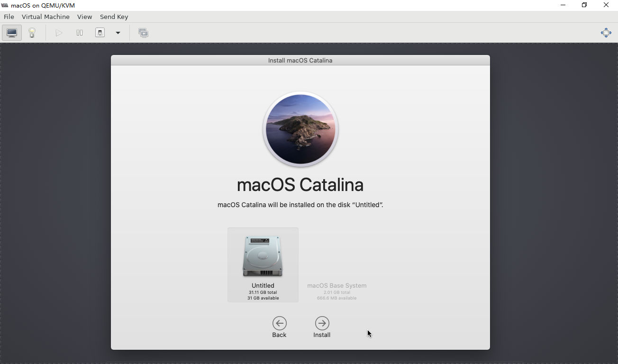
Task: Expand the Send Key menu
Action: coord(114,17)
